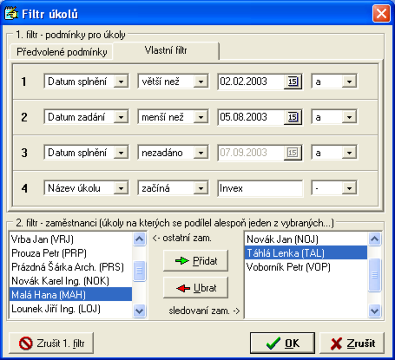
Task: Select Voborník Petr (VOP) entry
Action: [306, 267]
